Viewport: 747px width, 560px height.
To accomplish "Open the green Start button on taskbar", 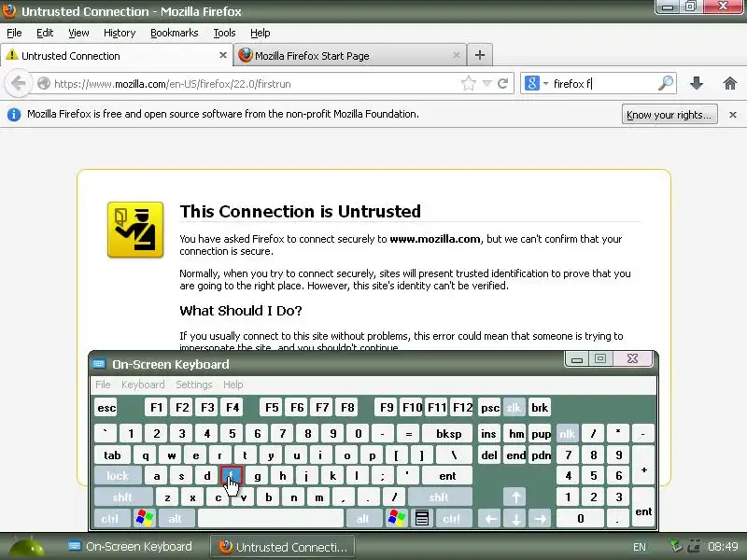I will pyautogui.click(x=26, y=547).
